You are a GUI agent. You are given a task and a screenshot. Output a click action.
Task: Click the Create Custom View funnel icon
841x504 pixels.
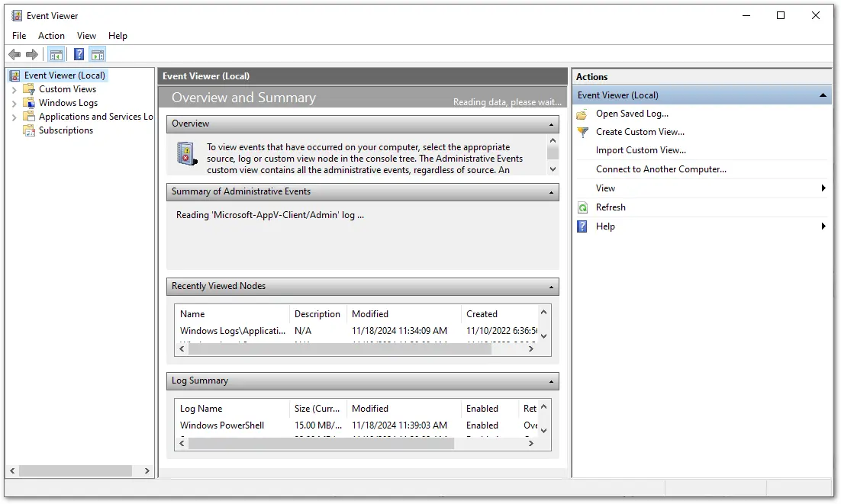coord(582,133)
